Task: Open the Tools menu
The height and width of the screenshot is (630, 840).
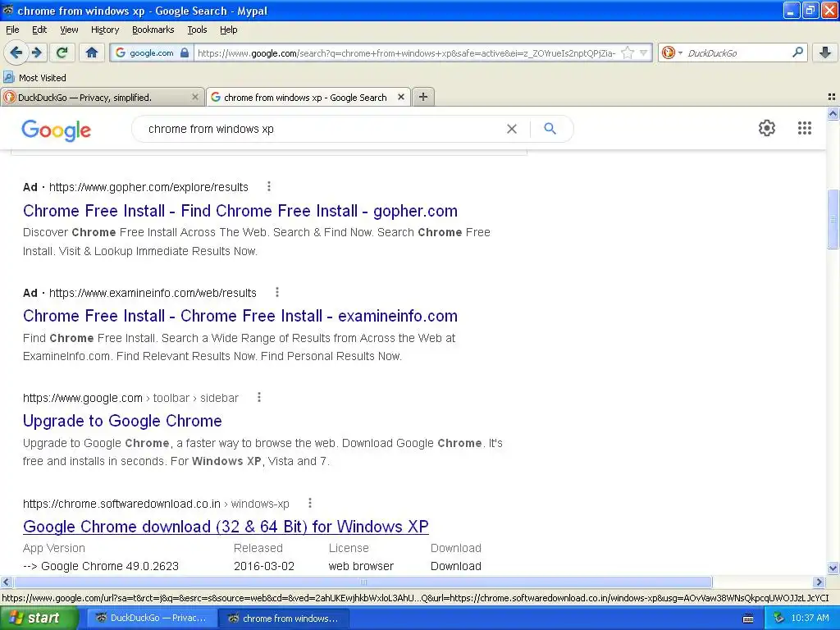Action: pyautogui.click(x=197, y=30)
